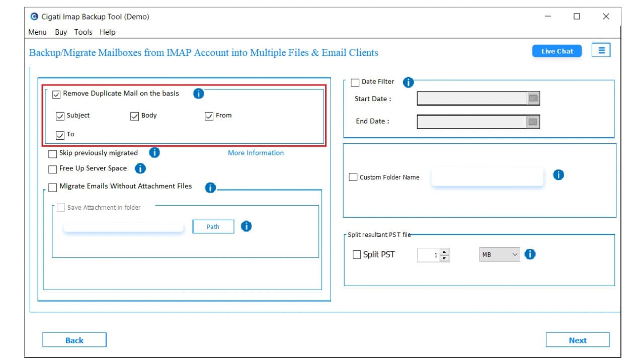
Task: Increase Split PST size with up arrow
Action: coord(444,252)
